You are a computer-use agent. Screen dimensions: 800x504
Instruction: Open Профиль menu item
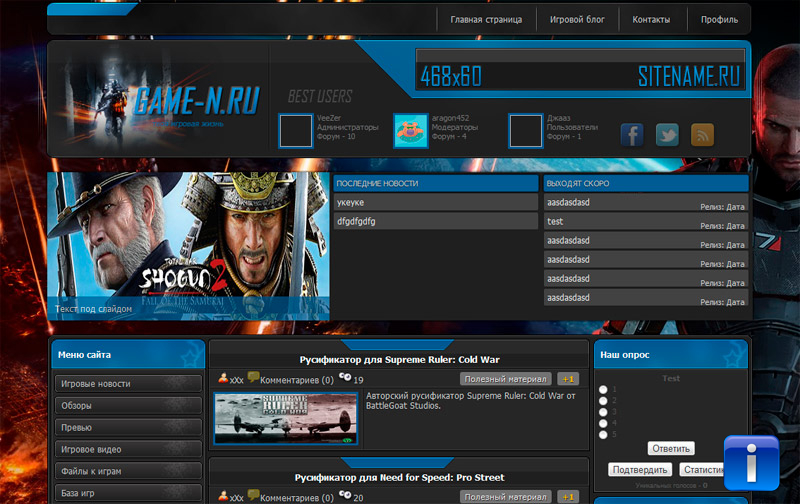point(719,19)
